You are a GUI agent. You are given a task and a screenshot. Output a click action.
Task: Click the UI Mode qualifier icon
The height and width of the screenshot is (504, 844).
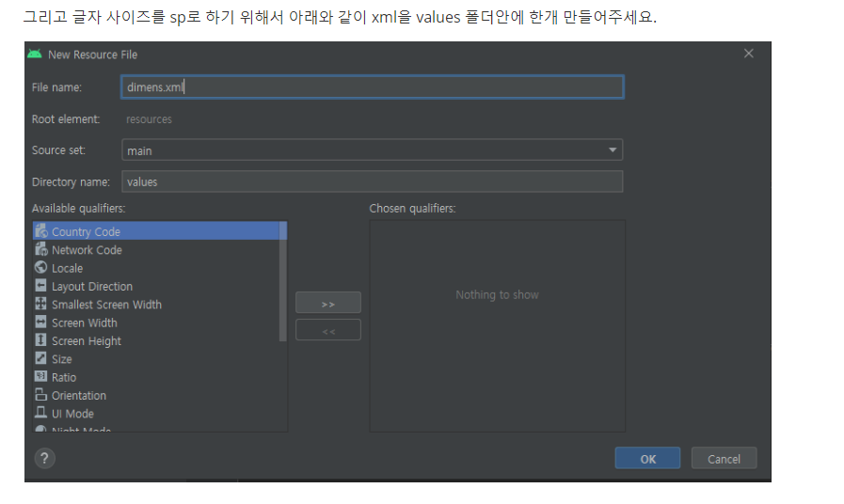40,413
